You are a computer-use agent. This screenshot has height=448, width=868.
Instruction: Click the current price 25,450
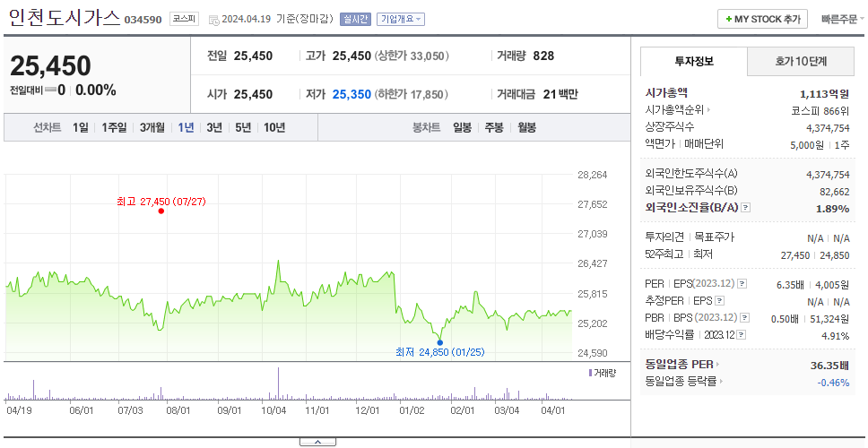click(x=50, y=66)
